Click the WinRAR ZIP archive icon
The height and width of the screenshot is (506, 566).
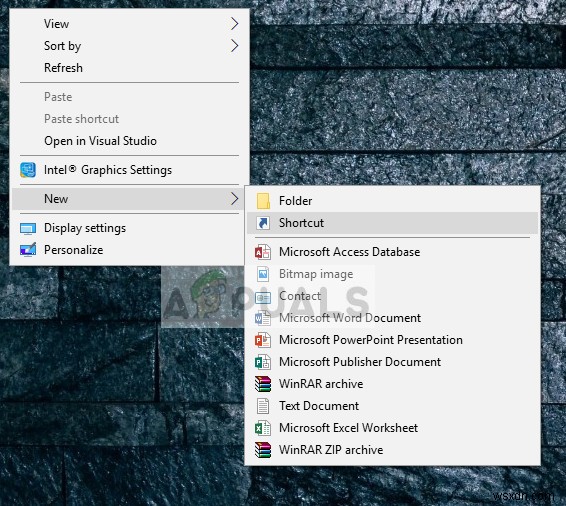pos(263,450)
